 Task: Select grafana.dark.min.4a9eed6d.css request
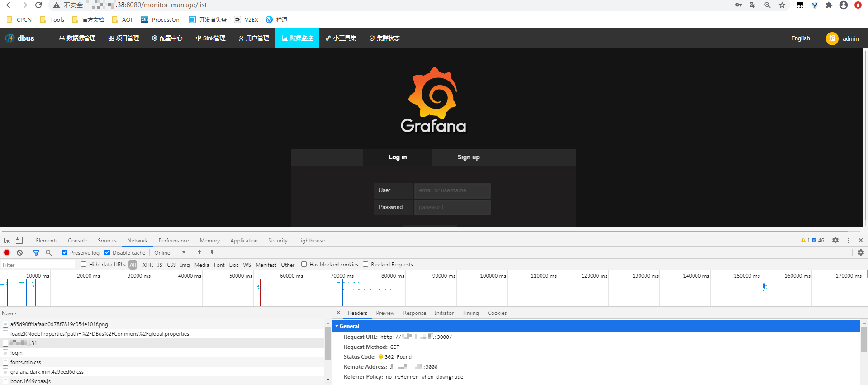click(x=162, y=372)
